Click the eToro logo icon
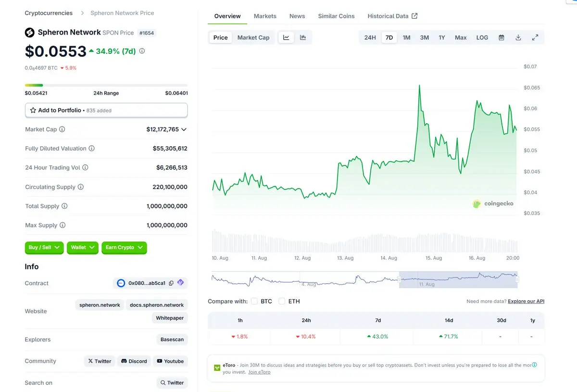The width and height of the screenshot is (577, 392). (217, 367)
